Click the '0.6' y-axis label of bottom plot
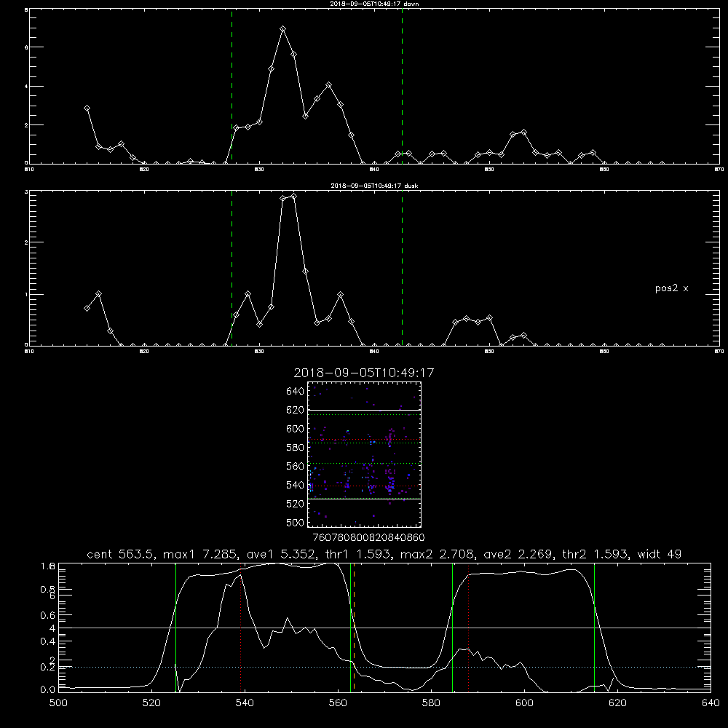The image size is (728, 728). (48, 615)
